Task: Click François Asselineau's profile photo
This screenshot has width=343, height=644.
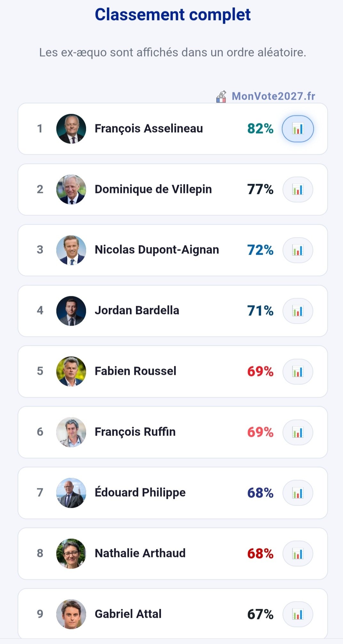Action: (71, 129)
